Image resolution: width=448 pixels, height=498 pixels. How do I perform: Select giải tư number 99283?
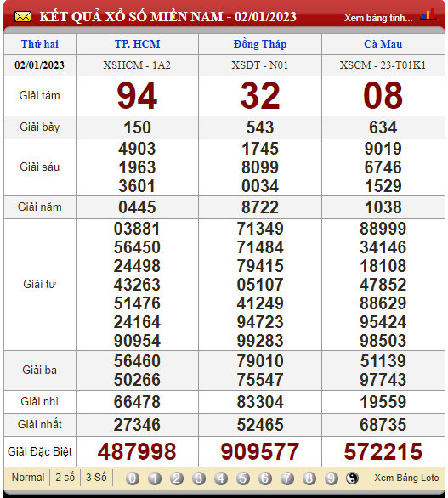point(260,341)
